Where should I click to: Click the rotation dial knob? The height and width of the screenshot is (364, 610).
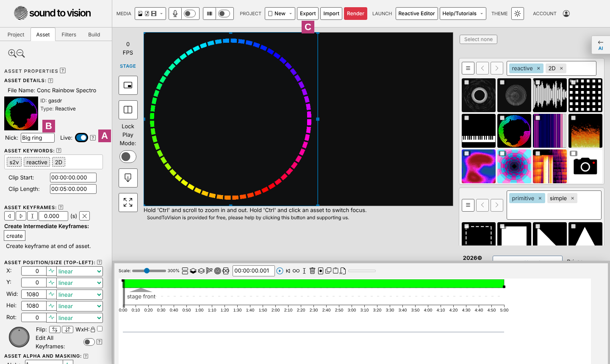[19, 337]
